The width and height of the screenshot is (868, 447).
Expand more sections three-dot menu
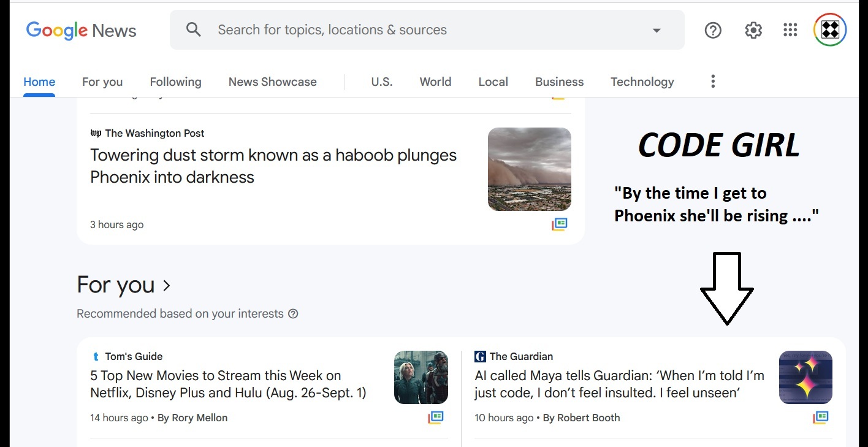click(712, 82)
